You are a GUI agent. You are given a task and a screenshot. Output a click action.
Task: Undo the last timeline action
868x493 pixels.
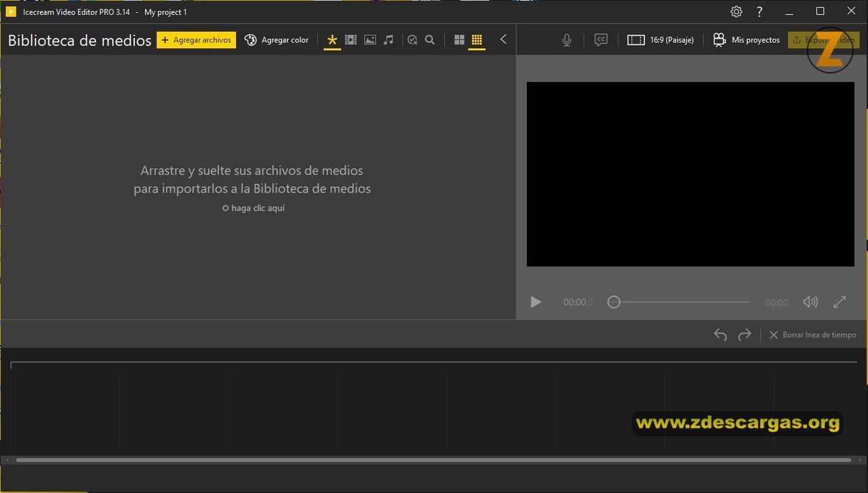(x=720, y=335)
